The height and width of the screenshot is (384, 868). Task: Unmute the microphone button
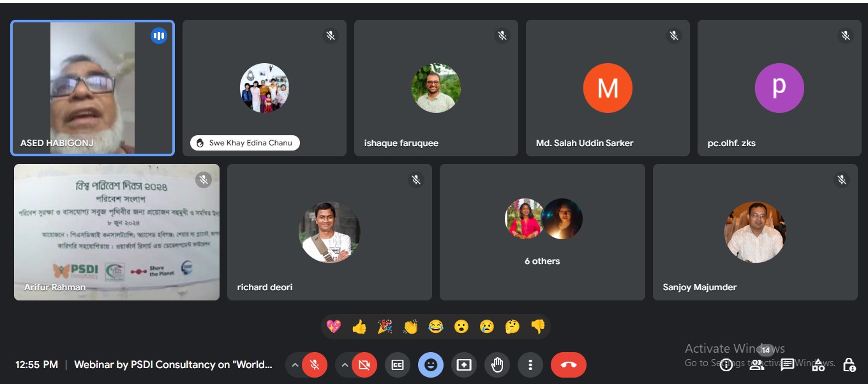click(x=314, y=365)
